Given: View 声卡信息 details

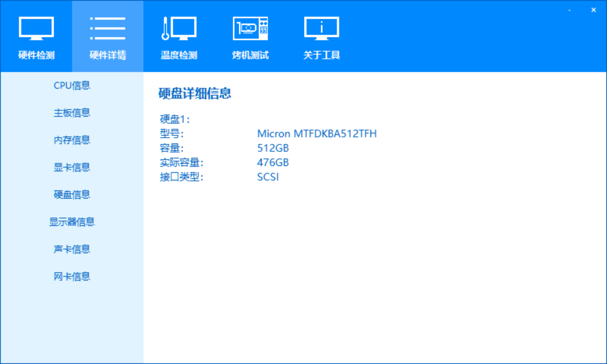Looking at the screenshot, I should pyautogui.click(x=72, y=249).
